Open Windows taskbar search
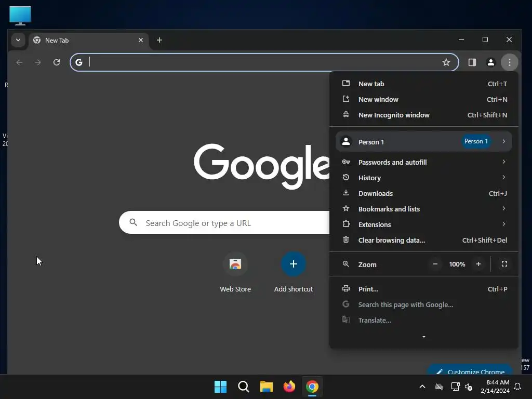The height and width of the screenshot is (399, 532). point(244,387)
